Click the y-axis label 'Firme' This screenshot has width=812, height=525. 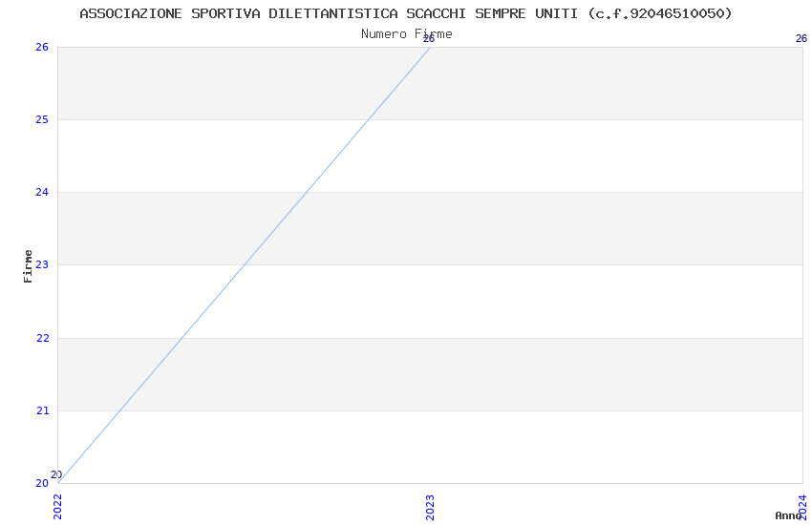tap(28, 266)
